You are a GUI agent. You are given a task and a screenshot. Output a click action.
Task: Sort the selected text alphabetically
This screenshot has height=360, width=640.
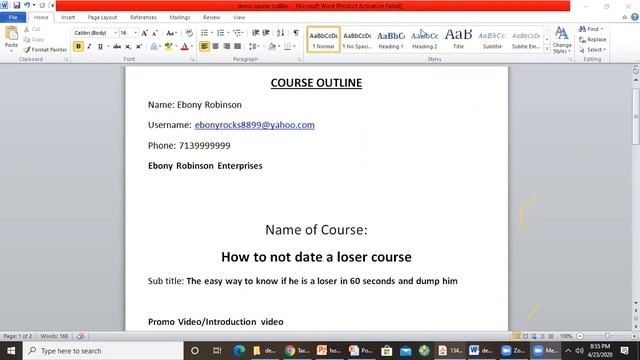[x=280, y=33]
